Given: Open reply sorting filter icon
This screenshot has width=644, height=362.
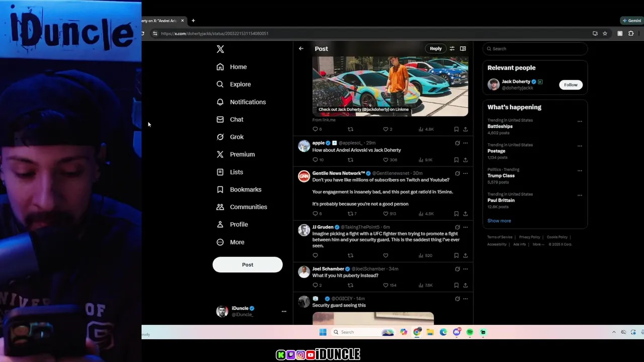Looking at the screenshot, I should point(452,49).
